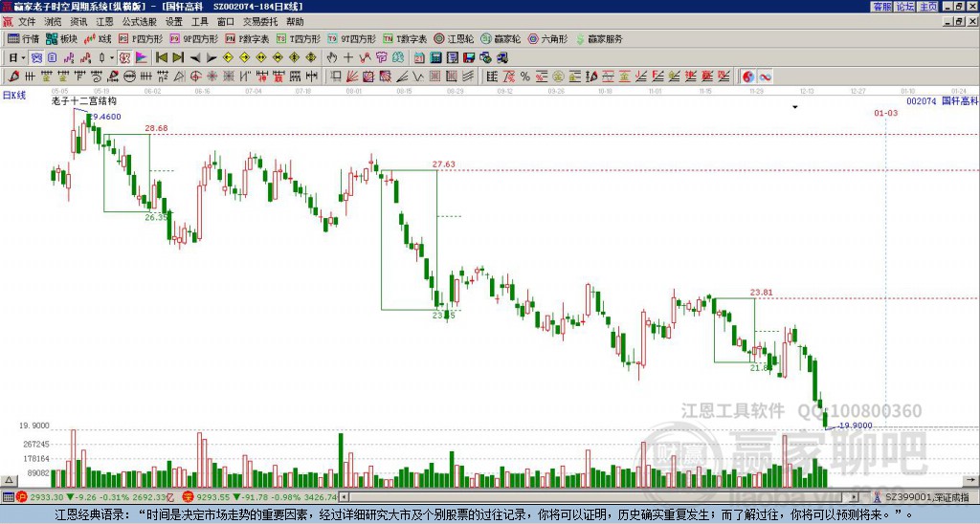Open the 江恩轮 Gann wheel
The height and width of the screenshot is (524, 980).
[454, 38]
